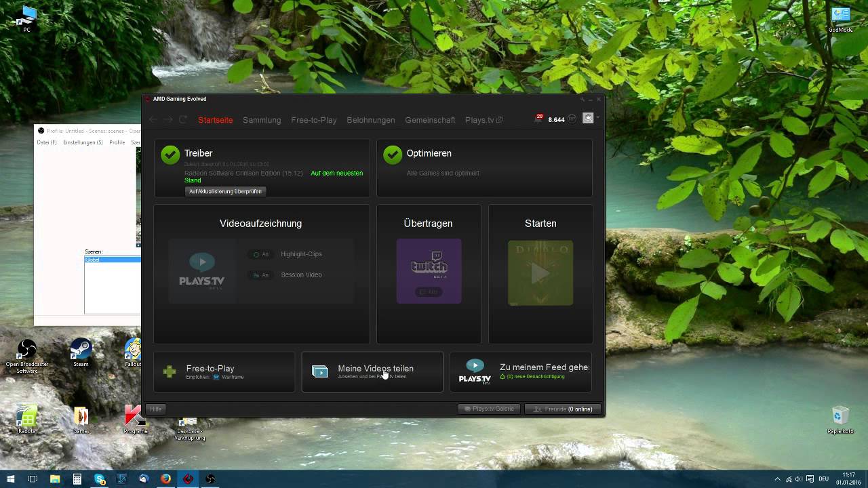The height and width of the screenshot is (488, 868).
Task: Open Freunde (0 online) list
Action: click(563, 409)
